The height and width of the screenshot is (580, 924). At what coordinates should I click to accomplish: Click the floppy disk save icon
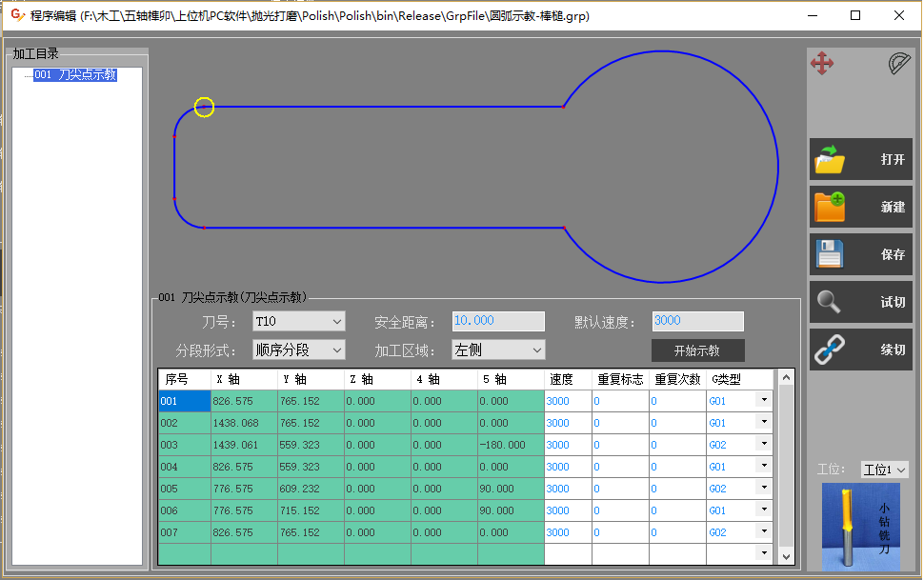[830, 254]
